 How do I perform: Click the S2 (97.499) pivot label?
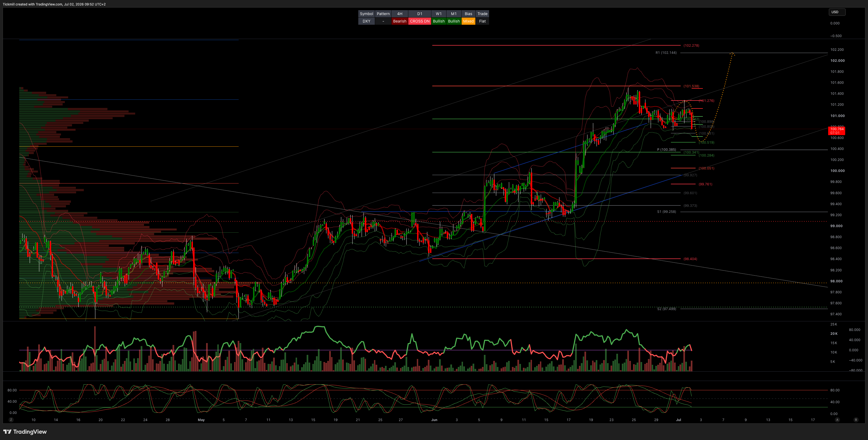tap(667, 309)
